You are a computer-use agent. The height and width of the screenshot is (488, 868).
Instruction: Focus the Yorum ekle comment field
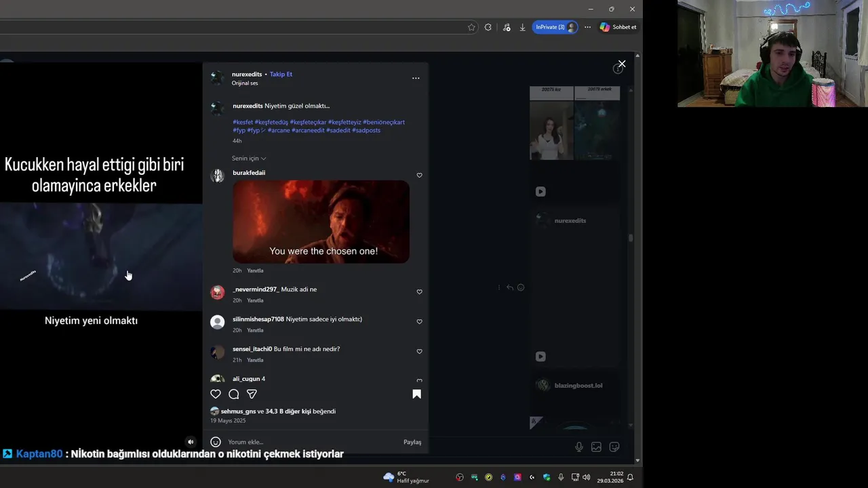coord(312,442)
